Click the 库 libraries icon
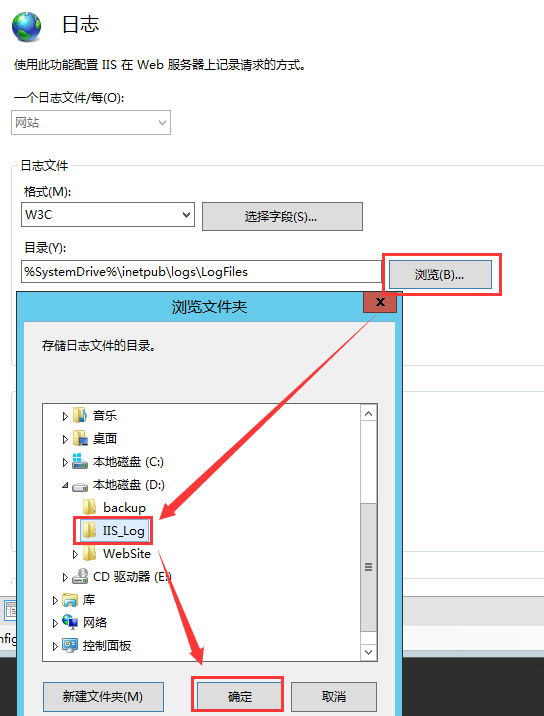 pyautogui.click(x=70, y=600)
